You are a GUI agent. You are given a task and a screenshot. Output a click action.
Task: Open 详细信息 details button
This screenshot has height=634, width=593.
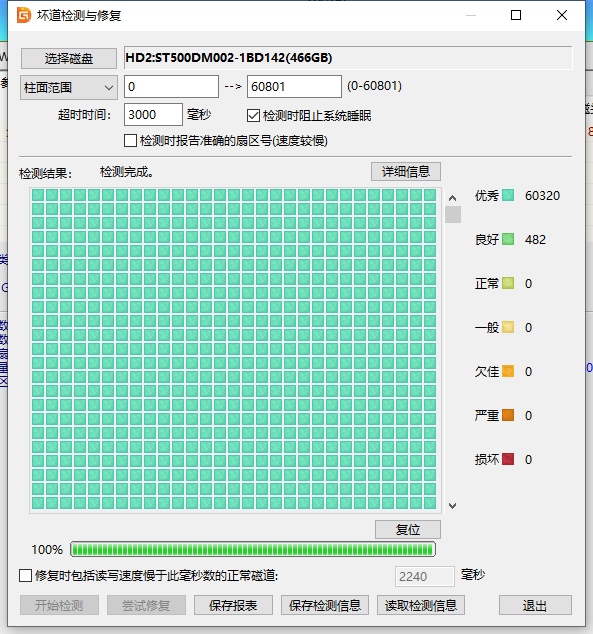(406, 171)
